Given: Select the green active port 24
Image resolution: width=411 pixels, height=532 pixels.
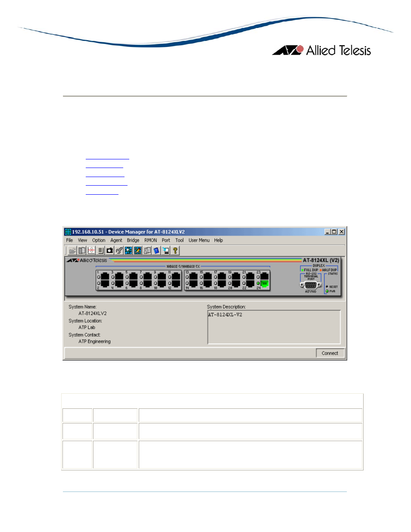Looking at the screenshot, I should [265, 283].
